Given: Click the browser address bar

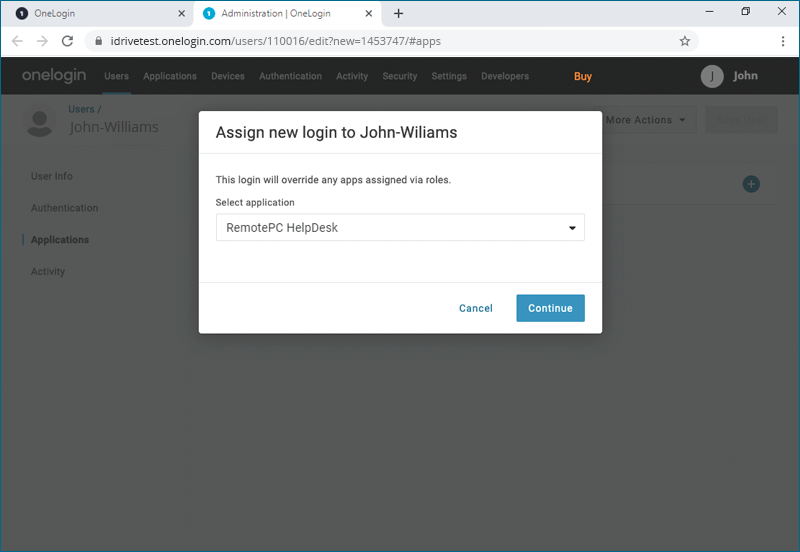Looking at the screenshot, I should click(x=380, y=41).
